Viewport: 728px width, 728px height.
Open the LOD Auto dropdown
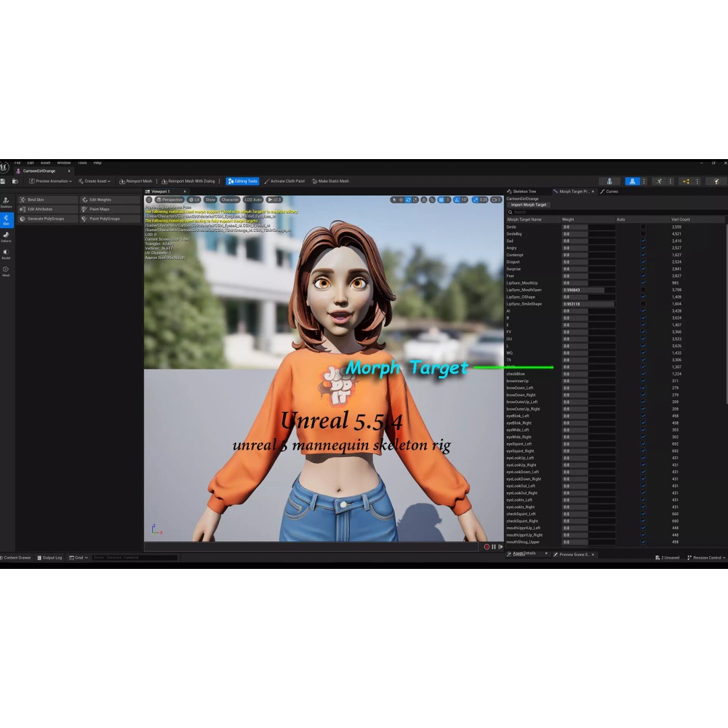pos(253,200)
